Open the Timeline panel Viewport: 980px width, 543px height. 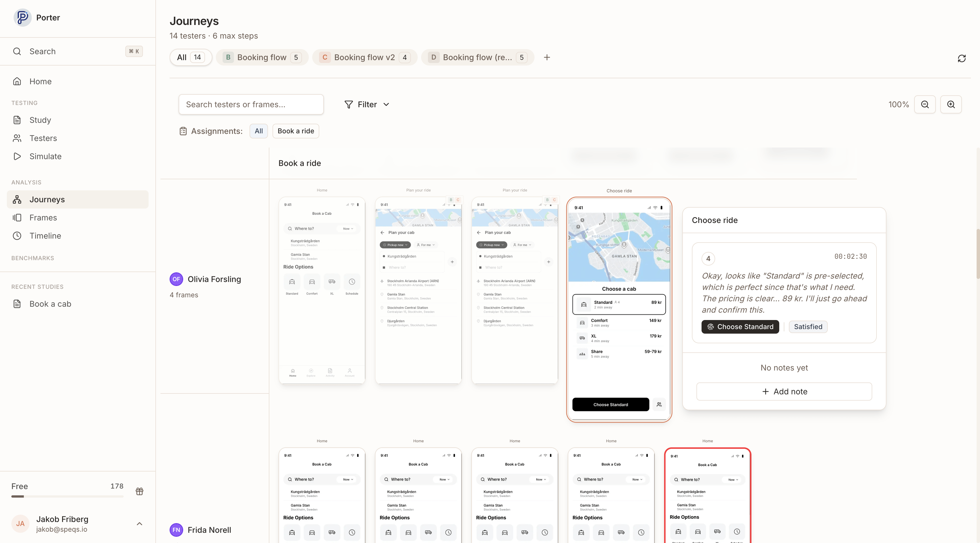45,235
